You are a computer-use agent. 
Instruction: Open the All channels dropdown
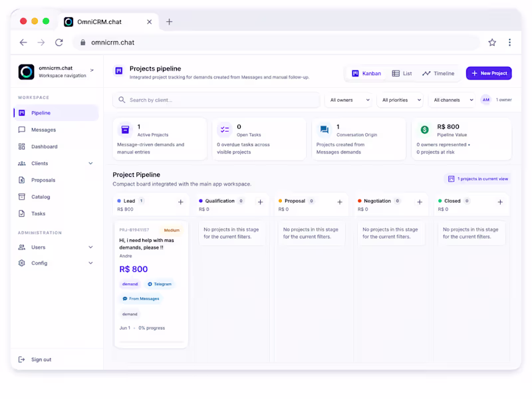[x=453, y=100]
